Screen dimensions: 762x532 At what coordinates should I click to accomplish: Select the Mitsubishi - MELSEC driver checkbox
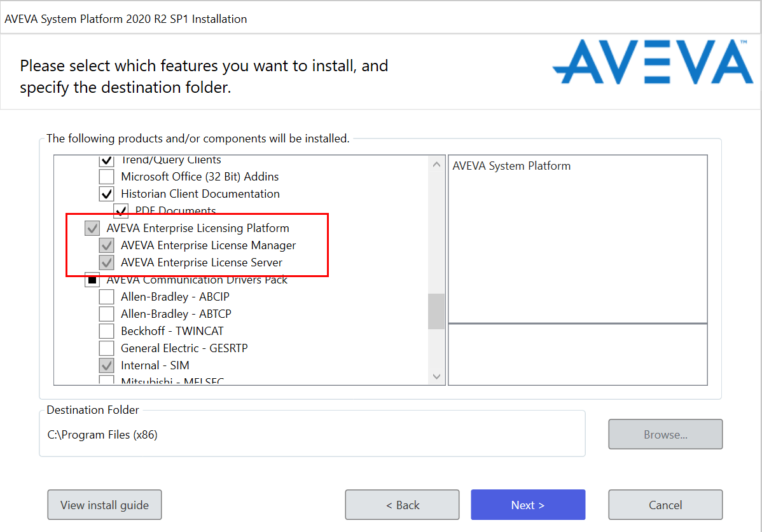pyautogui.click(x=107, y=380)
